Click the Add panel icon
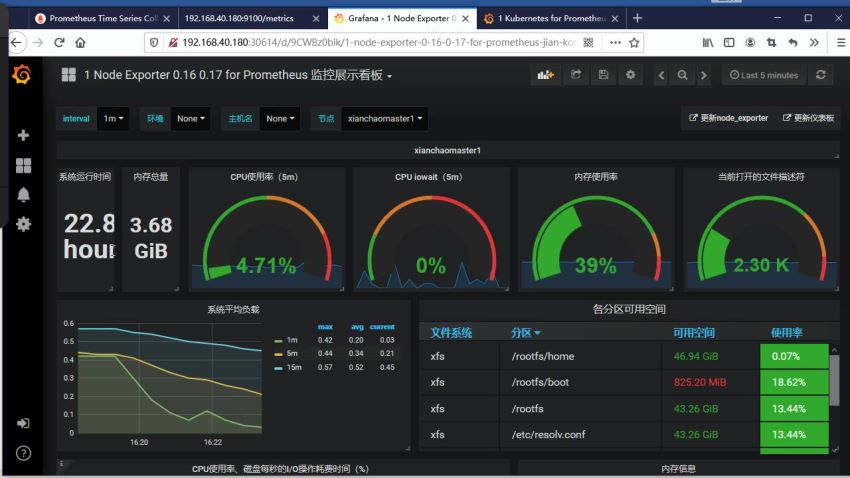Viewport: 850px width, 478px height. pos(546,75)
